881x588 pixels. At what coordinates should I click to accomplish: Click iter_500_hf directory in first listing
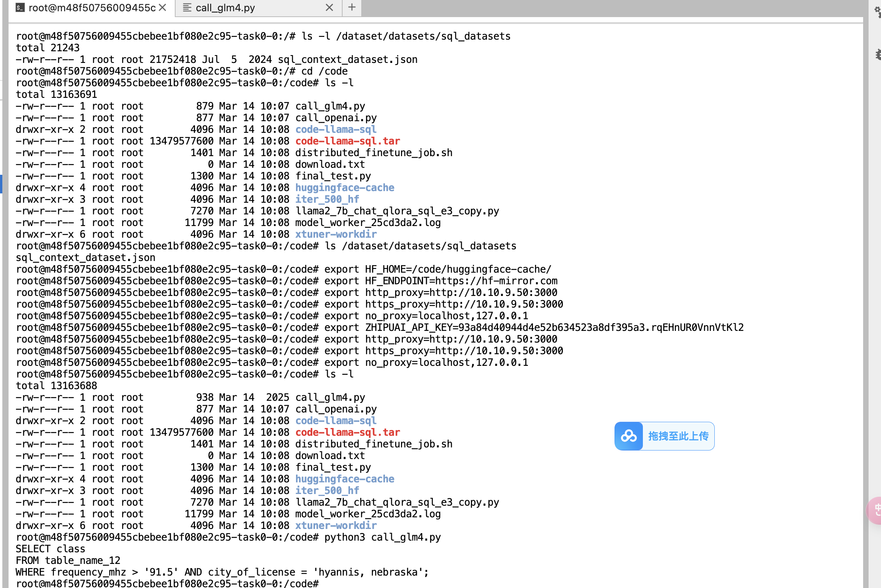point(327,199)
